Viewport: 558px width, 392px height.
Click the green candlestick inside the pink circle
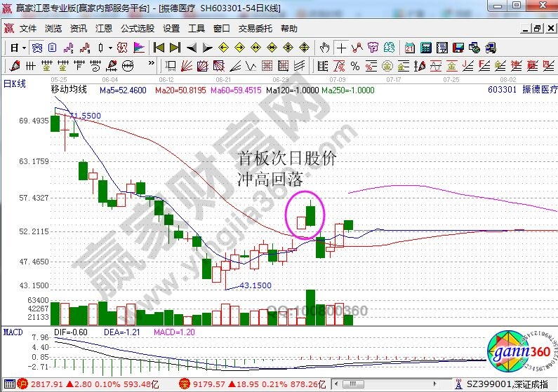coord(311,215)
